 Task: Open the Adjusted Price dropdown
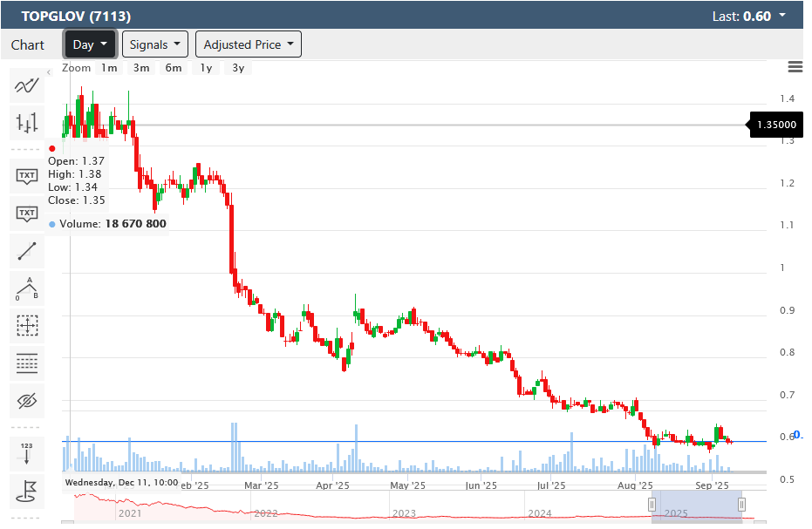pos(249,44)
